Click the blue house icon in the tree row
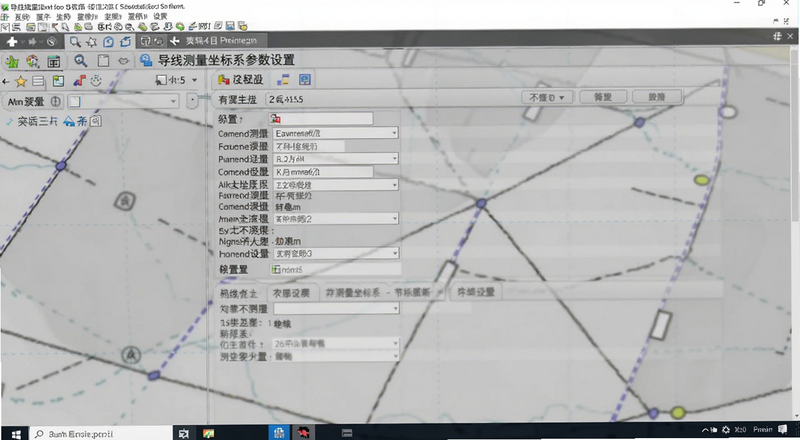 tap(69, 121)
